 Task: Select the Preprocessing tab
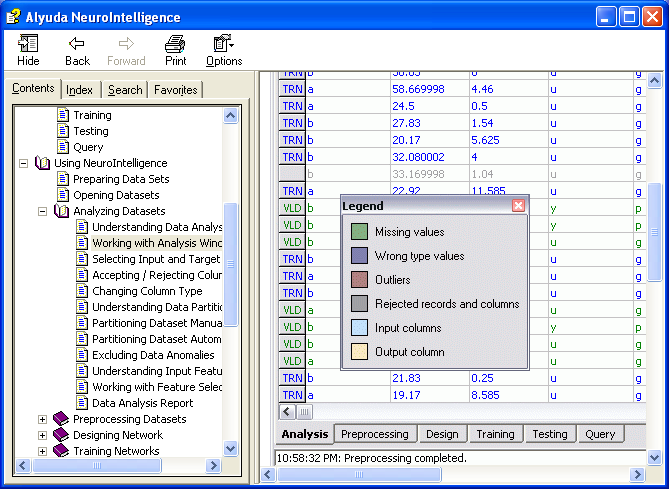[x=375, y=434]
